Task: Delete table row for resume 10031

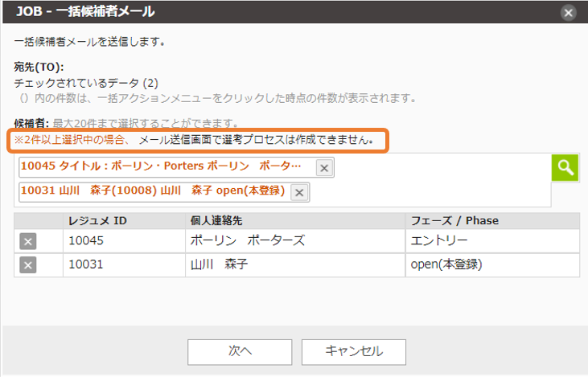Action: tap(27, 265)
